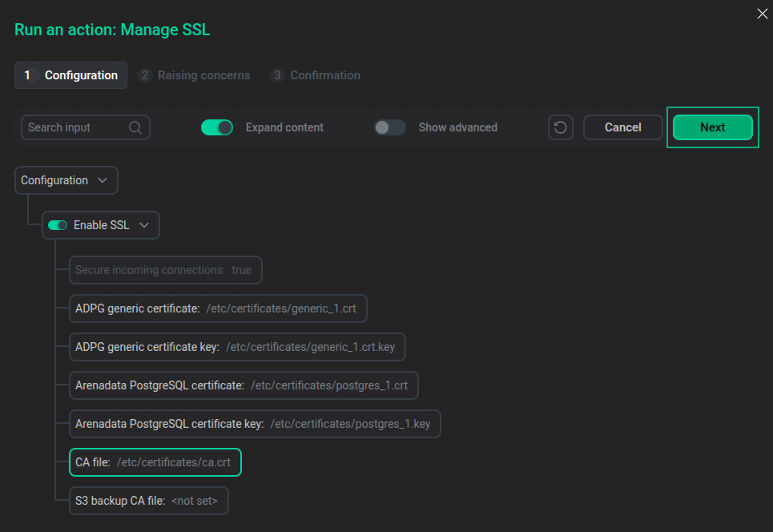Image resolution: width=773 pixels, height=532 pixels.
Task: Close the Manage SSL dialog
Action: [x=762, y=14]
